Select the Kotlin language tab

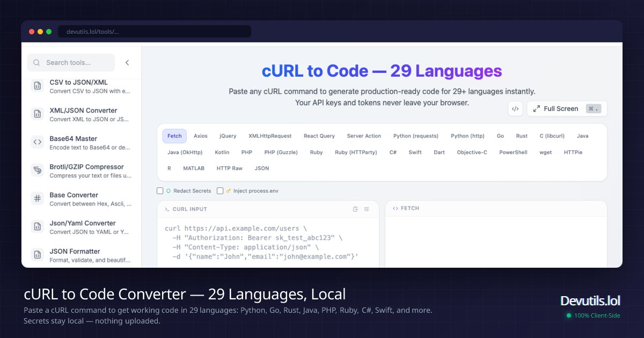click(222, 152)
